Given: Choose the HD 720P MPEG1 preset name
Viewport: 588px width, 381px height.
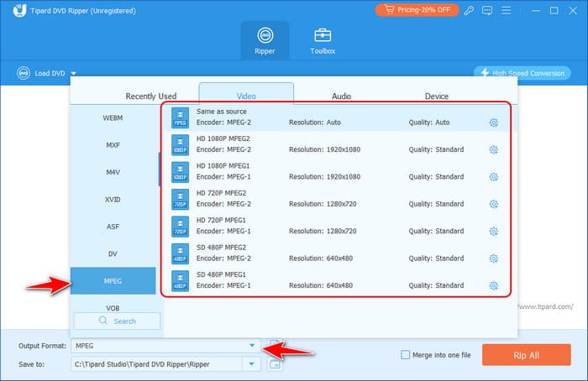Looking at the screenshot, I should (221, 220).
